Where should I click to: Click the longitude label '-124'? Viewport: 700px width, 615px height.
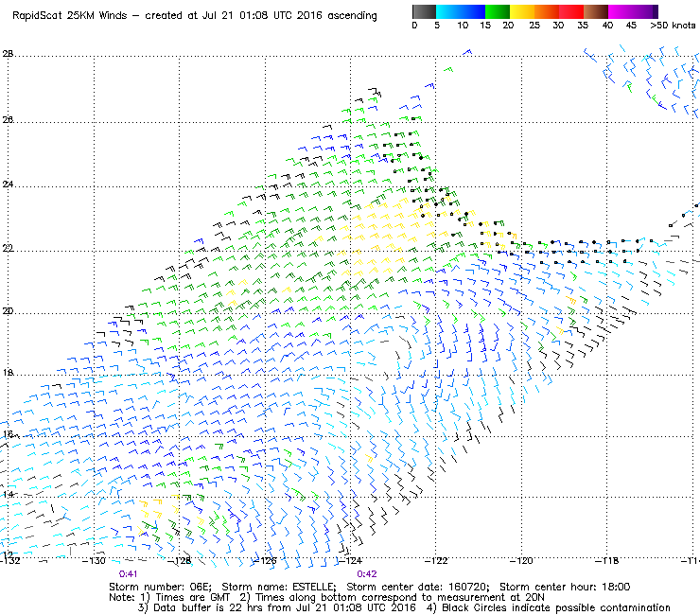click(350, 561)
